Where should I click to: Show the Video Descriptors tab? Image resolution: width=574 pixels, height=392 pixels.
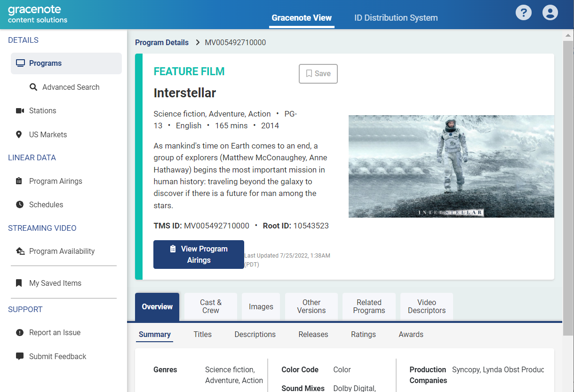click(x=426, y=306)
